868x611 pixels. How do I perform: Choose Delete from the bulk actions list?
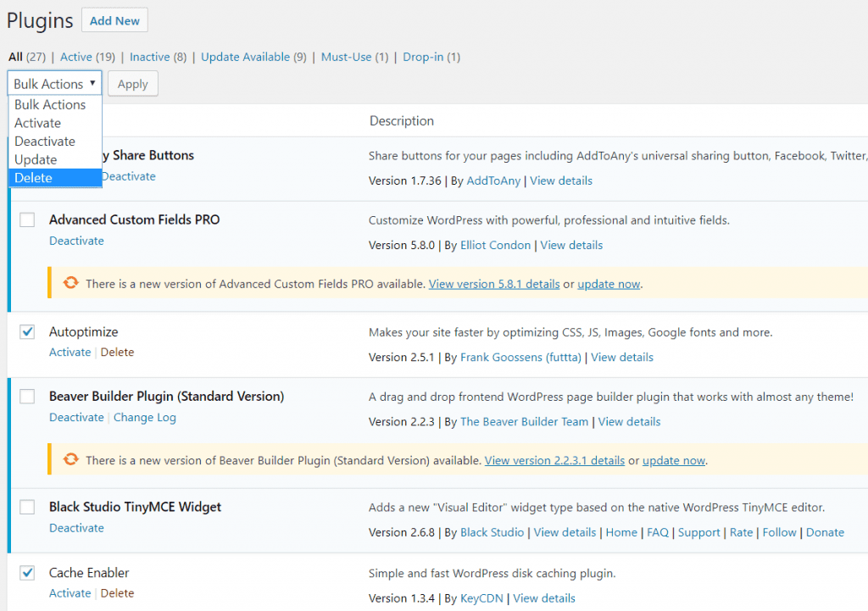(x=55, y=178)
